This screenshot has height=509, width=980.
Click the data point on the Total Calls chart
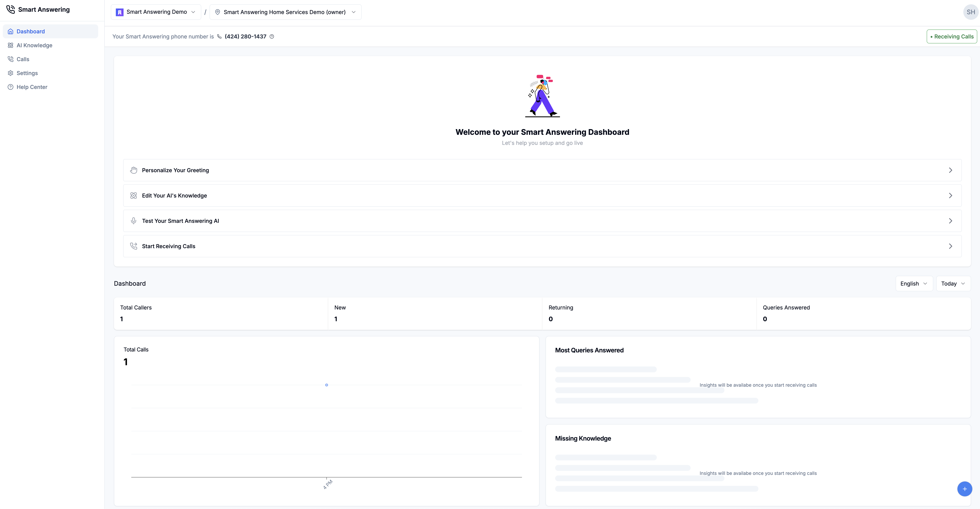[x=326, y=385]
